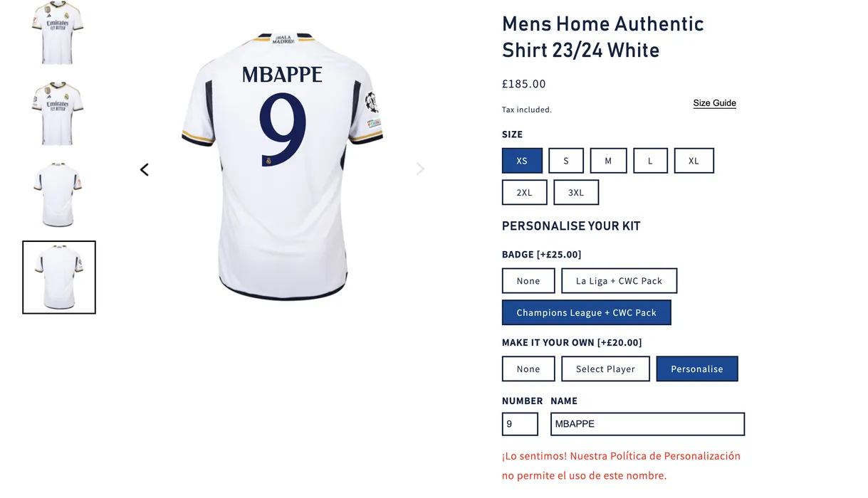Advance to next product image with right arrow

pos(420,169)
